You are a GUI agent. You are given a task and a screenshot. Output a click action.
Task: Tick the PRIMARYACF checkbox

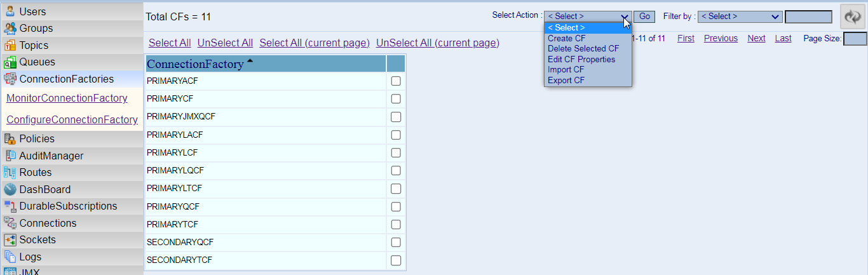[x=396, y=81]
